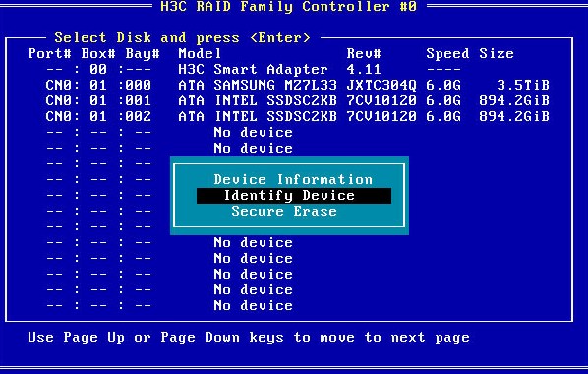588x374 pixels.
Task: Select INTEL SSDSC2KB disk in bay 001
Action: 298,101
